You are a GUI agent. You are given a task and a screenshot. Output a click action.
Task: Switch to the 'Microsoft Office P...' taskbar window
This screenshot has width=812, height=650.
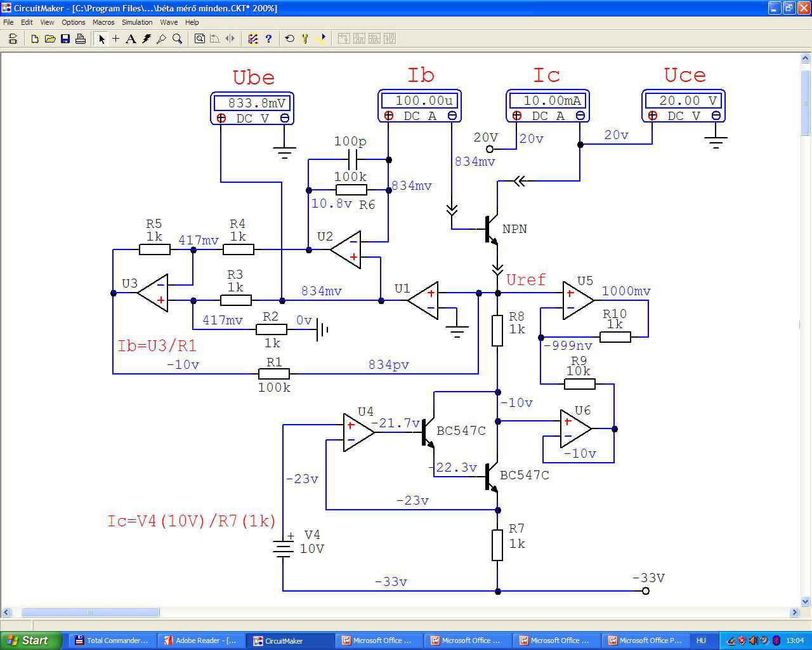click(646, 640)
